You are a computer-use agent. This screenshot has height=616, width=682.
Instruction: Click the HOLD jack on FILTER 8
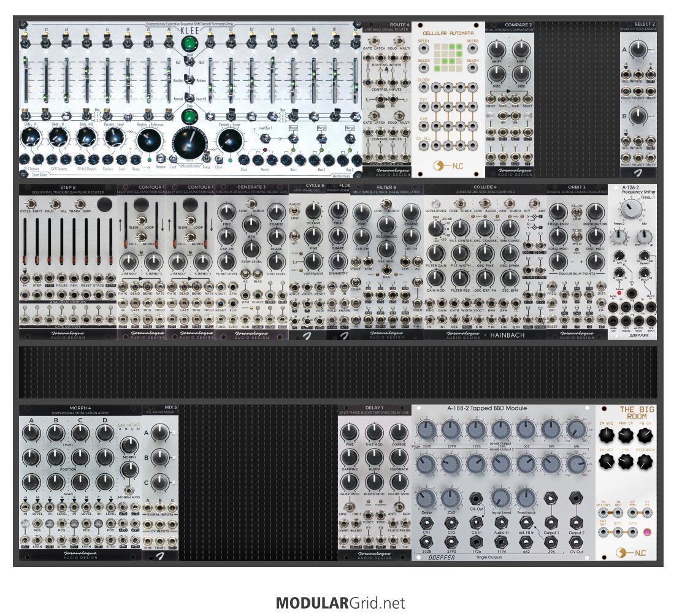pos(417,303)
